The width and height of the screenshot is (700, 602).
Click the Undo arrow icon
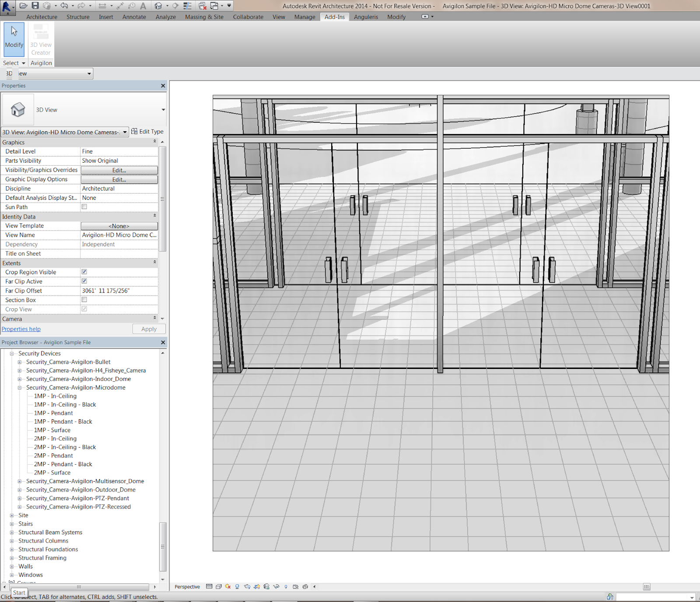(x=64, y=6)
